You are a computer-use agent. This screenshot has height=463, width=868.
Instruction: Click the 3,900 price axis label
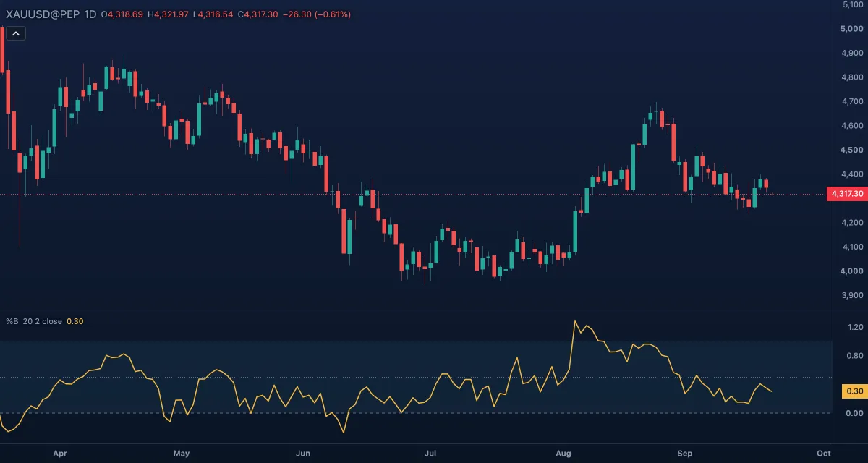click(x=854, y=295)
